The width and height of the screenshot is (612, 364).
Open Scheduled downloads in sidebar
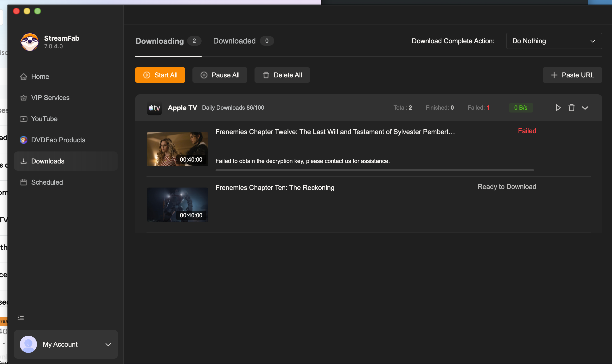[x=66, y=182]
